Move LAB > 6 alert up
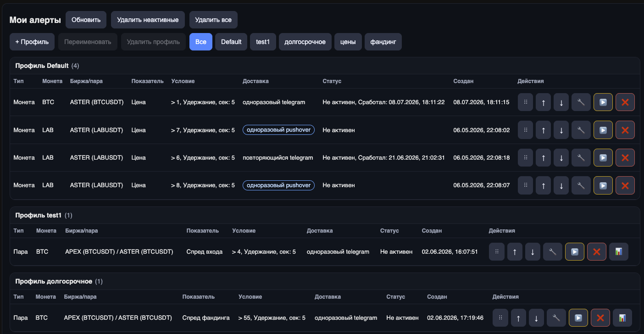 tap(543, 157)
